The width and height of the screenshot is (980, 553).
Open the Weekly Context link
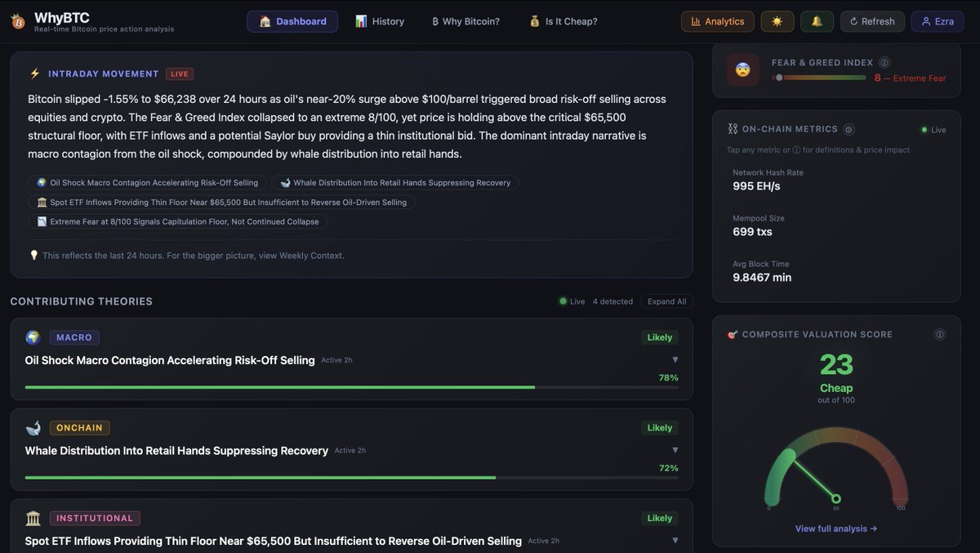[311, 256]
